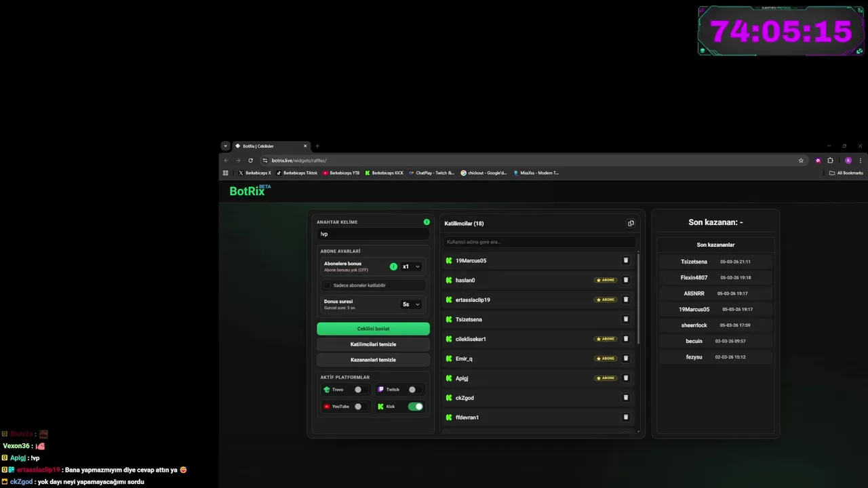Viewport: 868px width, 488px height.
Task: Open chickout Google bookmark
Action: 484,173
